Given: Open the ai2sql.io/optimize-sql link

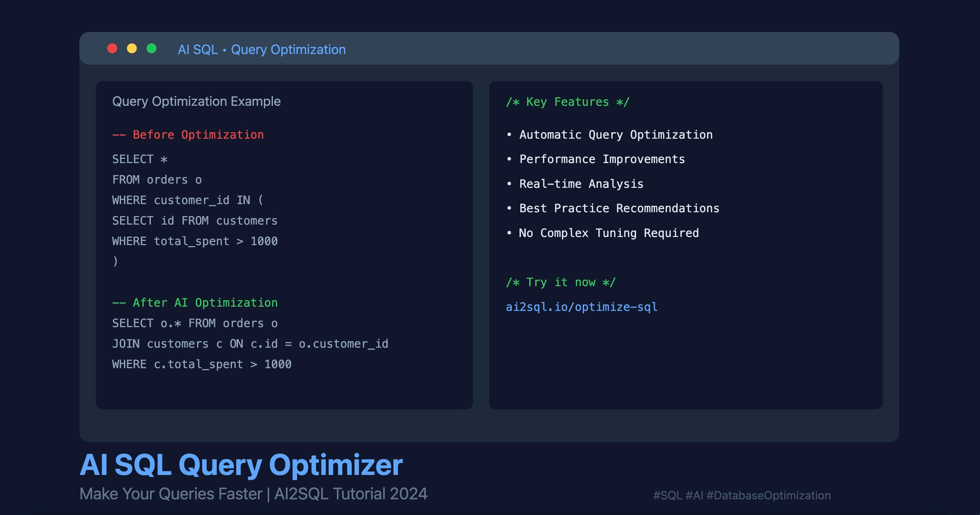Looking at the screenshot, I should pyautogui.click(x=581, y=307).
